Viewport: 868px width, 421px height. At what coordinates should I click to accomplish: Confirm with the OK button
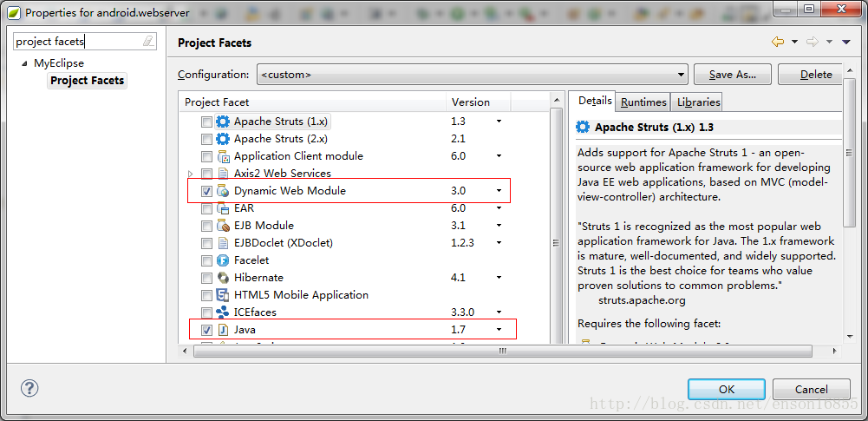[x=727, y=389]
